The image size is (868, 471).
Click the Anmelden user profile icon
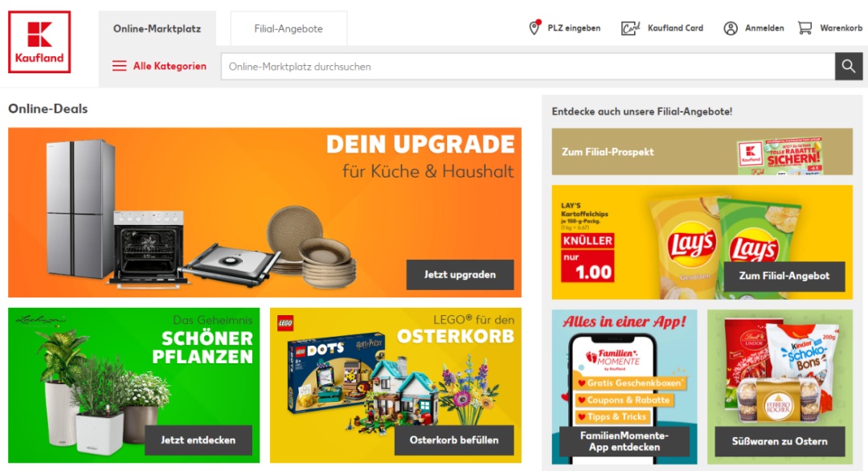tap(731, 28)
